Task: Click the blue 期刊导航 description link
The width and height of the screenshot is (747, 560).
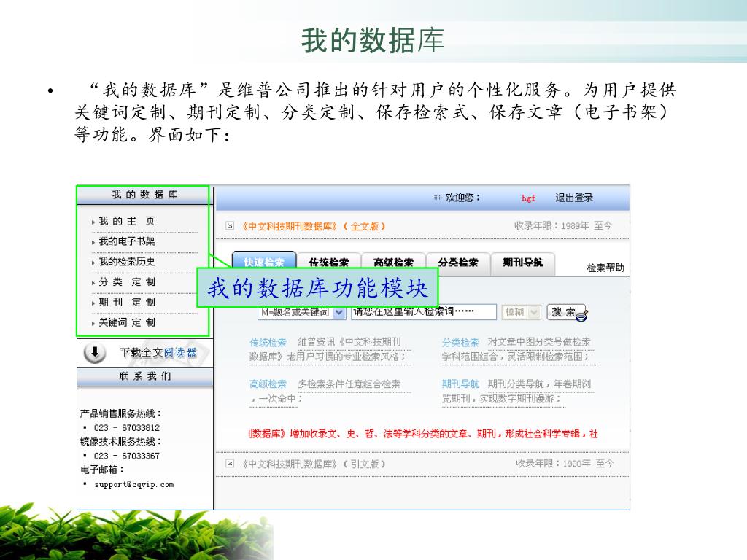Action: [460, 384]
